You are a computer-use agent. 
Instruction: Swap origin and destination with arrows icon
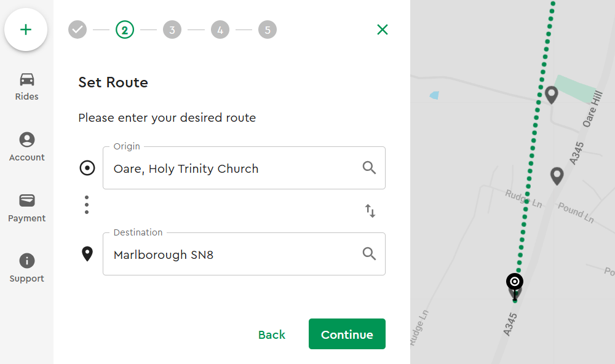(x=370, y=211)
